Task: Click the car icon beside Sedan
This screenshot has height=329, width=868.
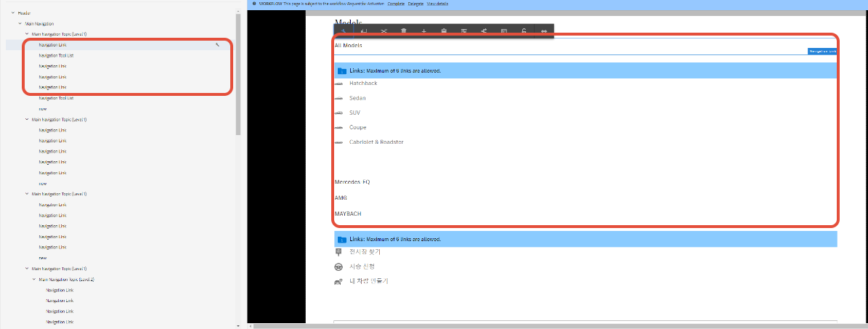Action: click(x=338, y=98)
